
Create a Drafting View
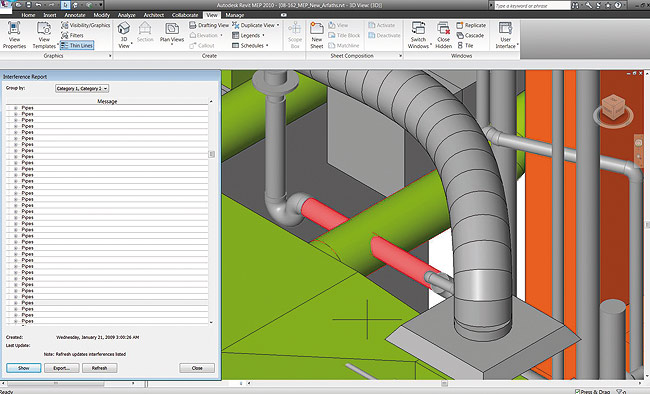[209, 25]
